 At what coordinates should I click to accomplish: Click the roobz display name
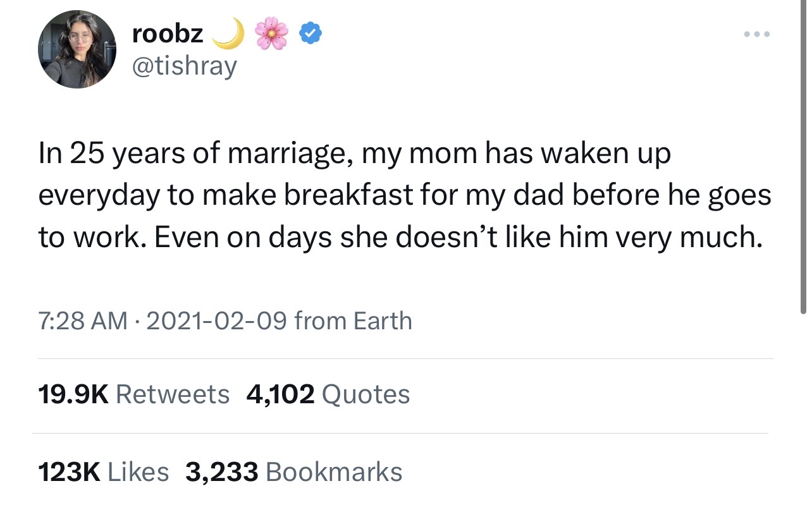point(168,34)
